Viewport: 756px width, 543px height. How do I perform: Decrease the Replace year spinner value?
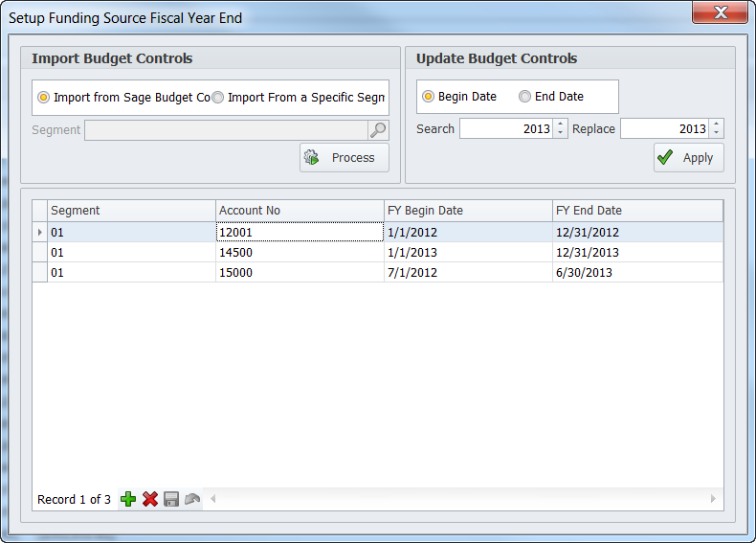tap(716, 133)
